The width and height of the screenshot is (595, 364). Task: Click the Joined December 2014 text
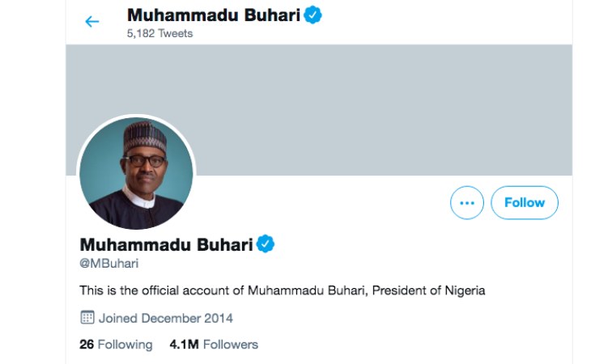click(x=166, y=318)
